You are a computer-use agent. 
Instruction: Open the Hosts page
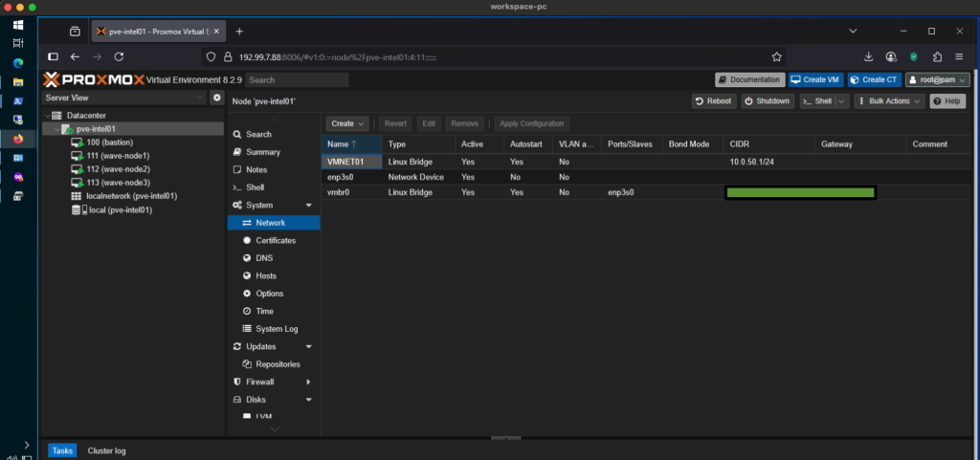click(274, 275)
